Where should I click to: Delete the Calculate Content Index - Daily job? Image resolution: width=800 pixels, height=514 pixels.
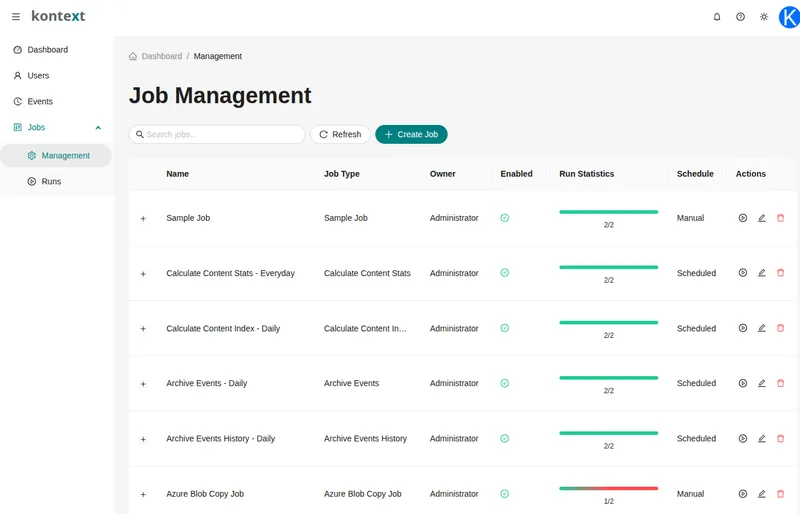781,328
